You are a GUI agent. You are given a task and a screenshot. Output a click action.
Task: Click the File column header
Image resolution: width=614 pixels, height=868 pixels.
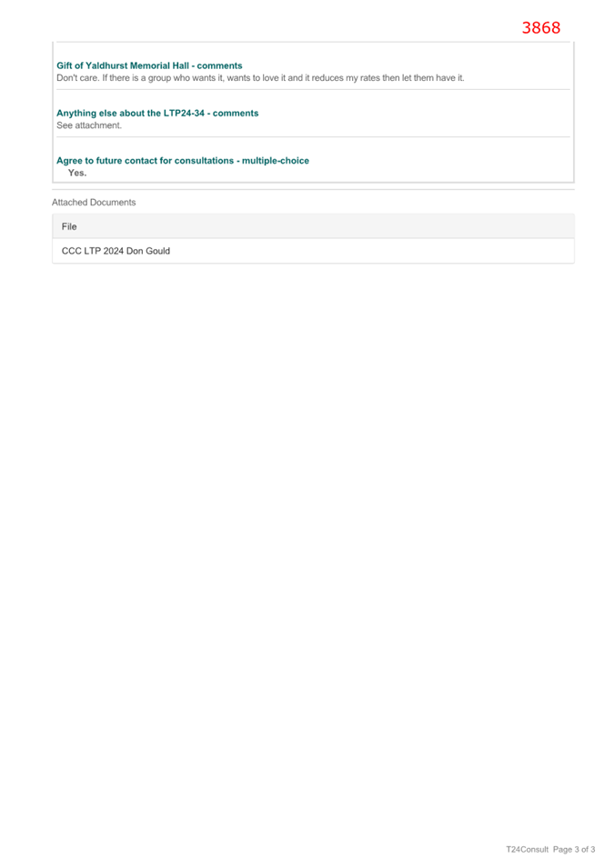click(69, 226)
